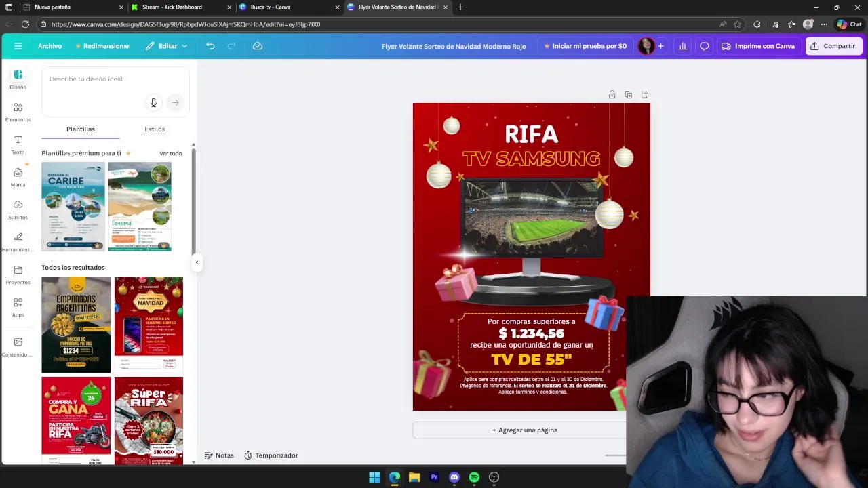The width and height of the screenshot is (868, 488).
Task: Click the redo arrow in toolbar
Action: point(231,46)
